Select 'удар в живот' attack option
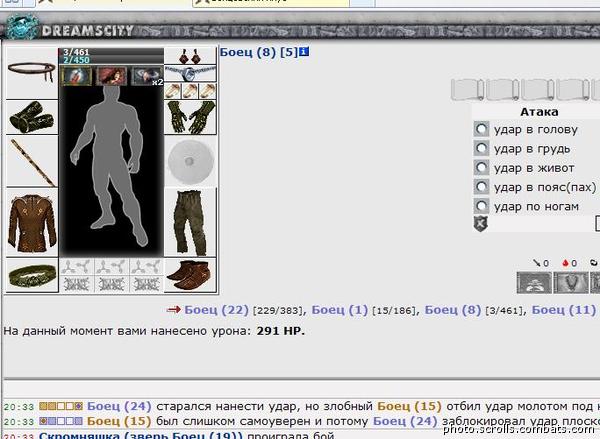The height and width of the screenshot is (439, 600). (481, 168)
